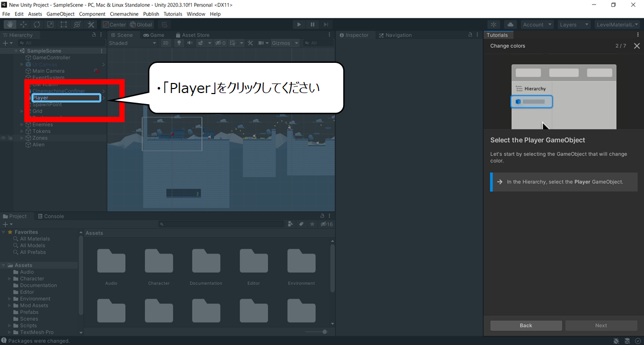Open the Shaded draw mode dropdown
The image size is (644, 345).
tap(133, 43)
